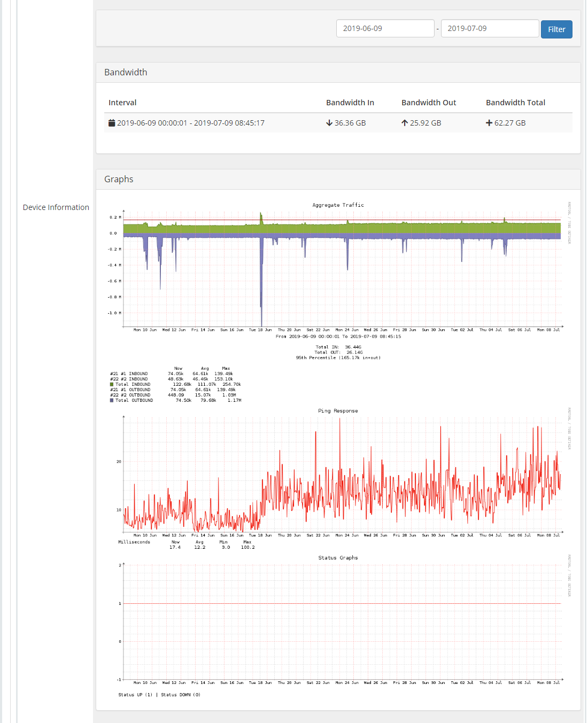
Task: Click the 25.92 GB value
Action: [x=425, y=123]
